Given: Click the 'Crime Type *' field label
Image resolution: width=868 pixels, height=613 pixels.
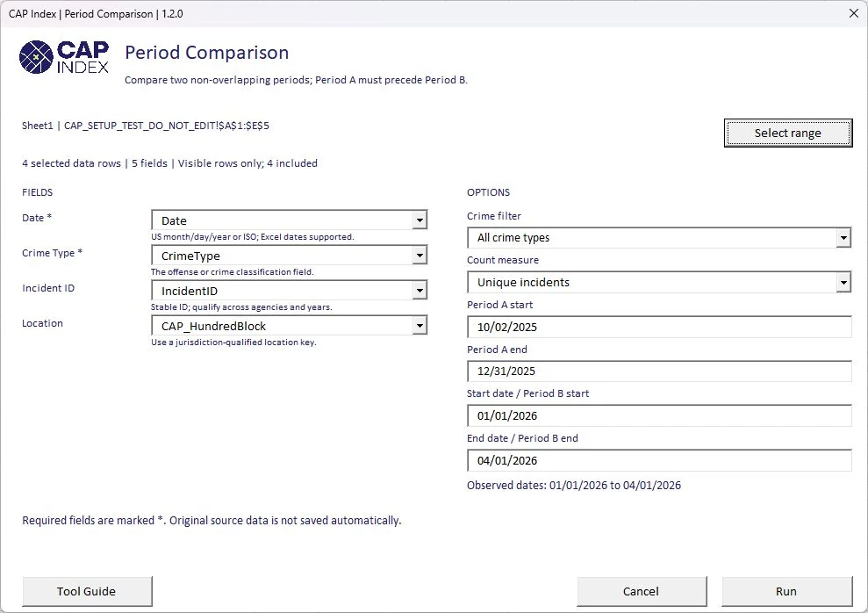Looking at the screenshot, I should point(53,253).
